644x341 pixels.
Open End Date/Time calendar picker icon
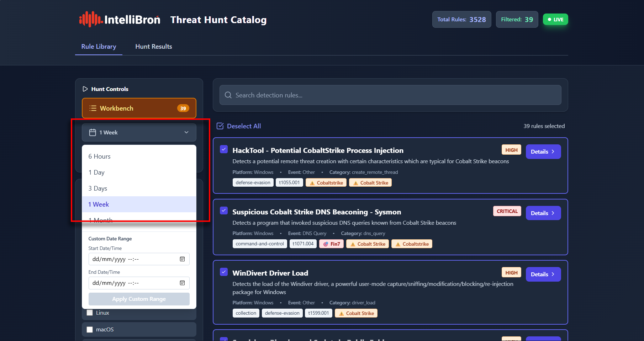click(182, 283)
